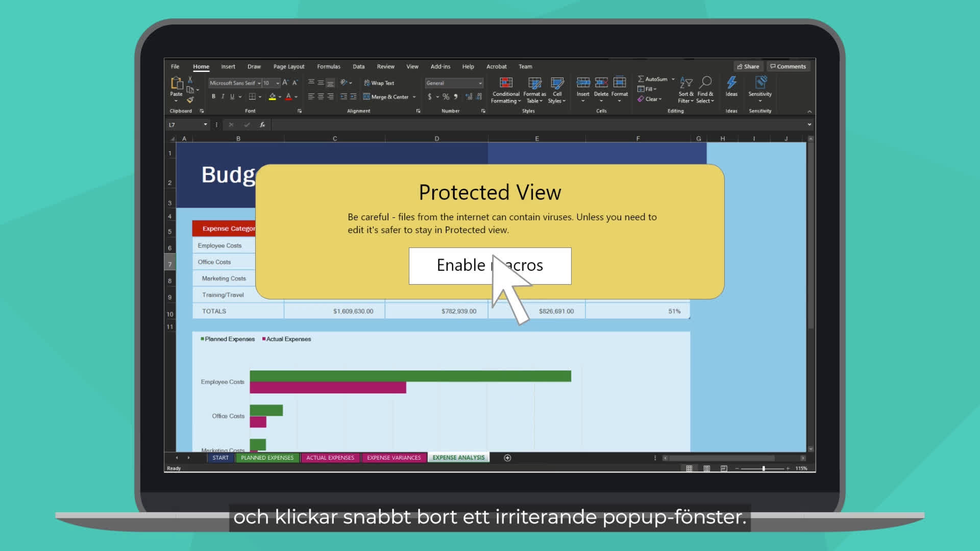Image resolution: width=980 pixels, height=551 pixels.
Task: Click the yellow fill color swatch
Action: point(272,97)
